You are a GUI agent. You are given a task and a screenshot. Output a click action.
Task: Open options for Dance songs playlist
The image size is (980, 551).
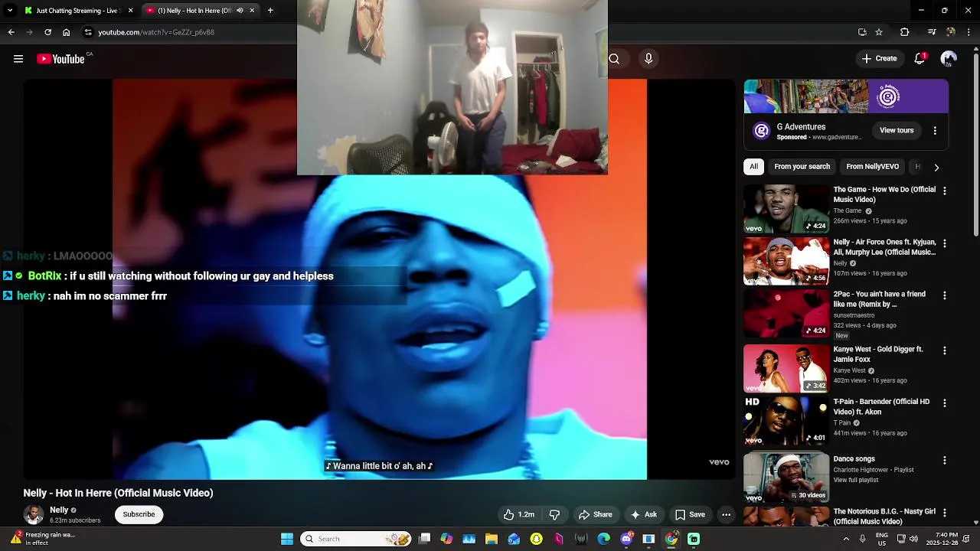tap(944, 461)
